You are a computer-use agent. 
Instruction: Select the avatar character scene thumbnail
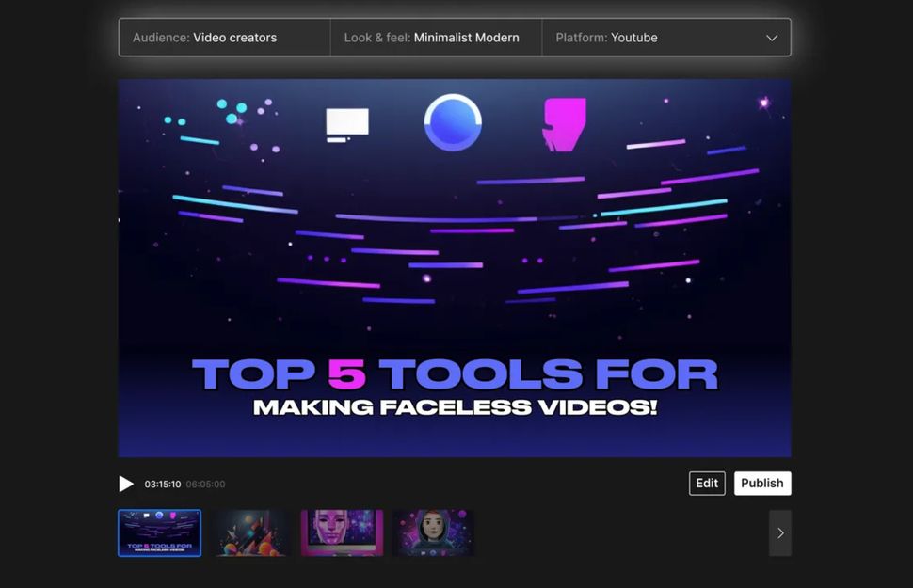click(x=433, y=532)
